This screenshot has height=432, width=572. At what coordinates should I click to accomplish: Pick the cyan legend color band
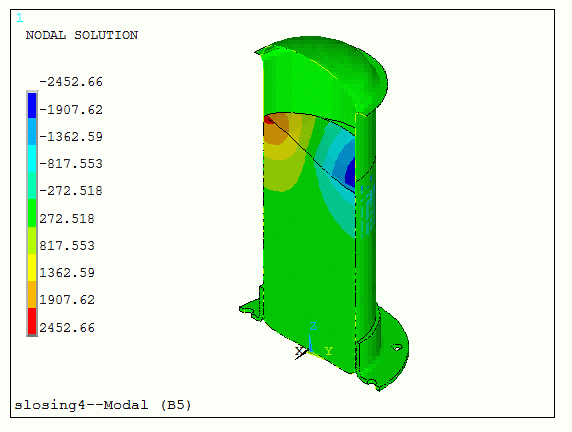click(x=32, y=159)
